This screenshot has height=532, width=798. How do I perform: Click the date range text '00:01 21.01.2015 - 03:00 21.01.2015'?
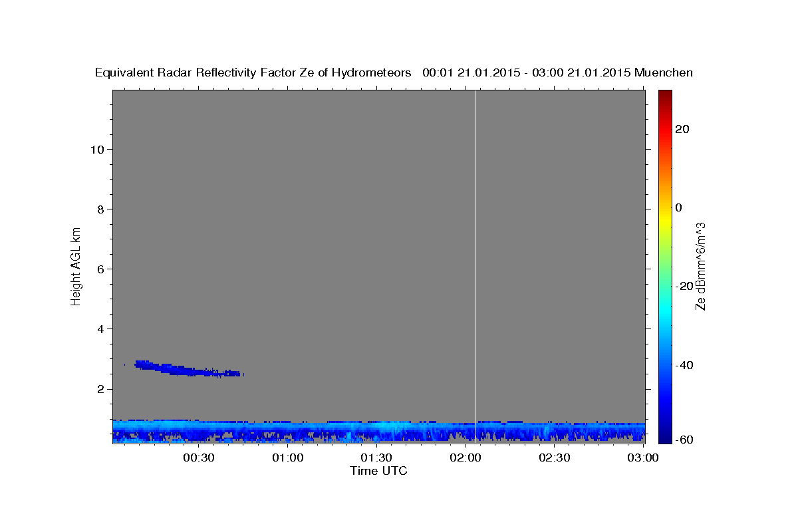(x=527, y=72)
